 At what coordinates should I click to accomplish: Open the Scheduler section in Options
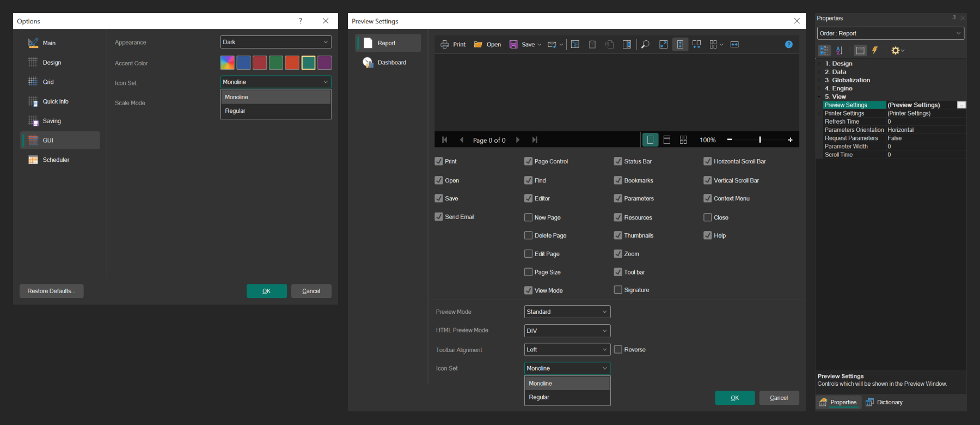60,160
